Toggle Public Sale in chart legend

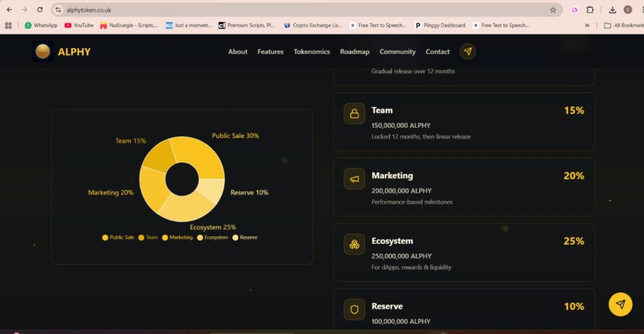pos(118,237)
